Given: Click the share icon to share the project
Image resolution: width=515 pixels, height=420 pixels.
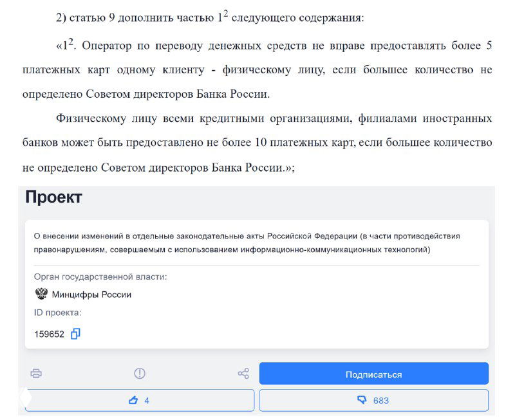Looking at the screenshot, I should (243, 373).
